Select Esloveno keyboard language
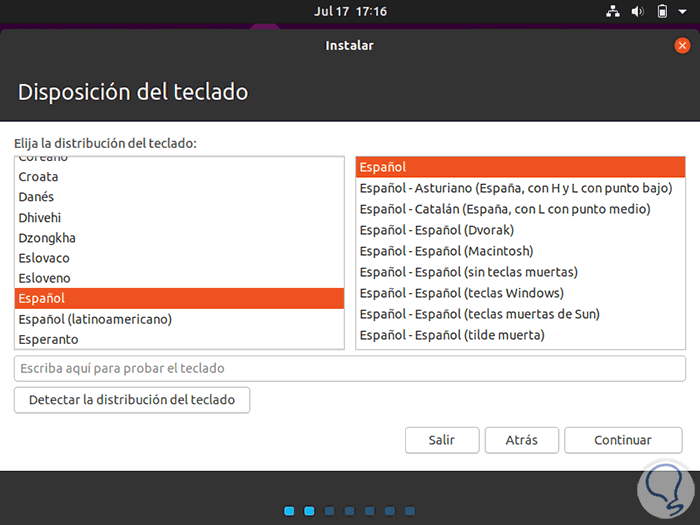Image resolution: width=700 pixels, height=525 pixels. (179, 278)
